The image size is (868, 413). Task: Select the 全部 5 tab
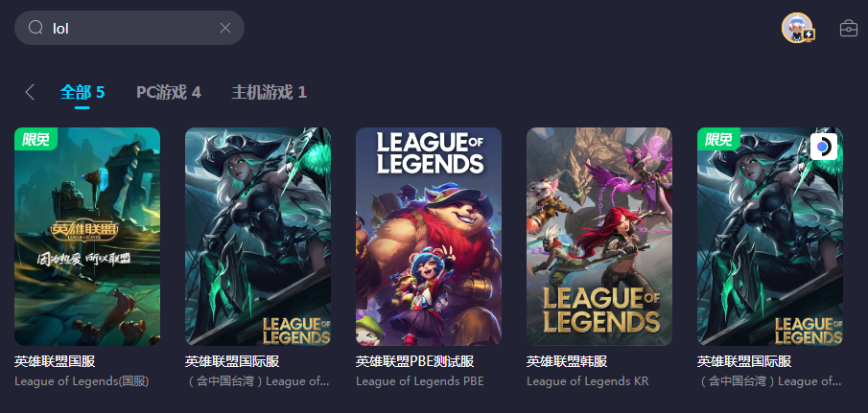[x=82, y=92]
